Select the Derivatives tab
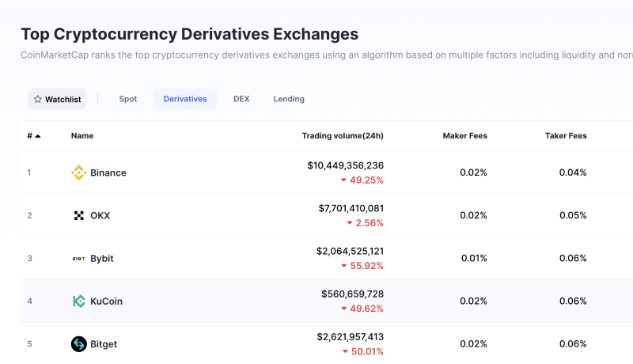Viewport: 633px width, 364px height. [185, 99]
